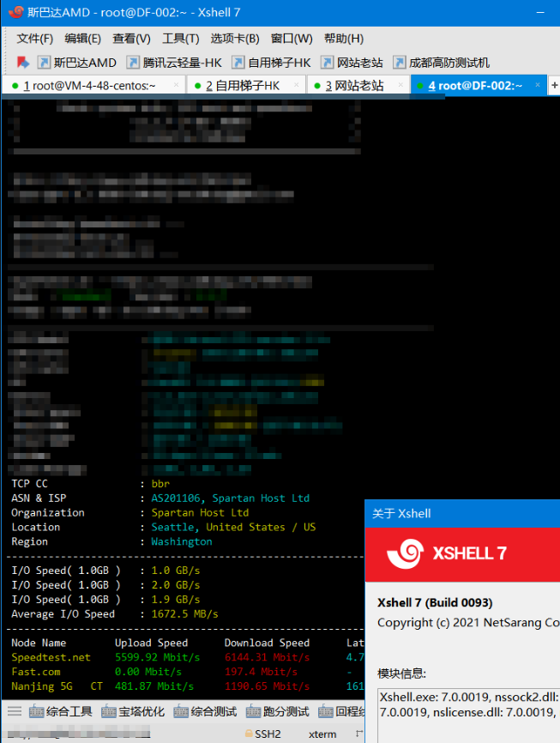Open the 帮助(H) menu
Viewport: 560px width, 743px height.
coord(344,39)
